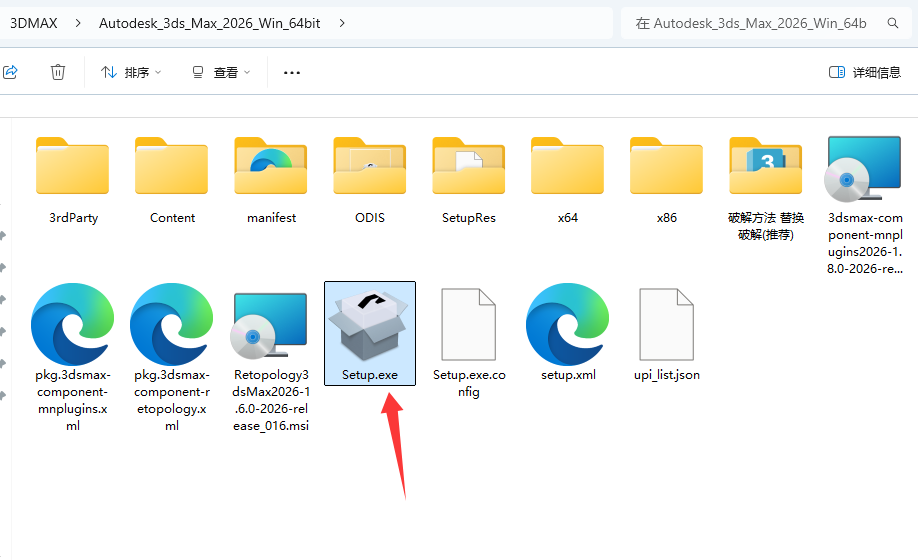Screen dimensions: 918x560
Task: Open the x64 folder icon
Action: (x=567, y=166)
